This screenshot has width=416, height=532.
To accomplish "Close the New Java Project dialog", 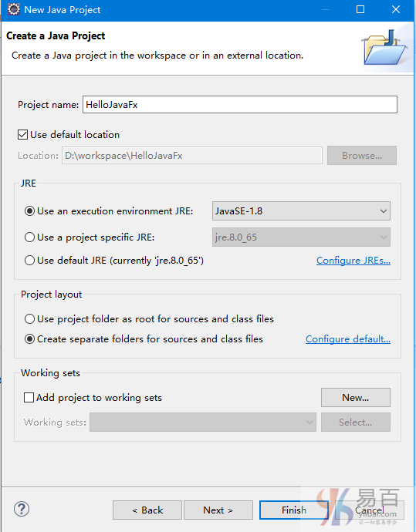I will pos(396,9).
